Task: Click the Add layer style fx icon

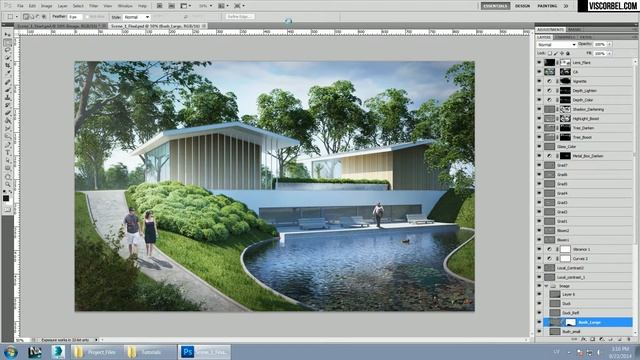Action: pyautogui.click(x=583, y=339)
